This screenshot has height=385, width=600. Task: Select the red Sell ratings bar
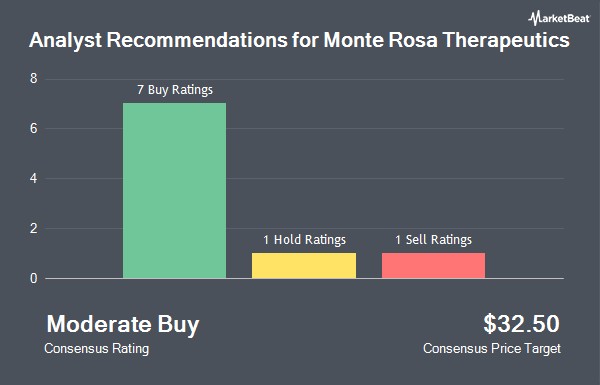point(434,266)
